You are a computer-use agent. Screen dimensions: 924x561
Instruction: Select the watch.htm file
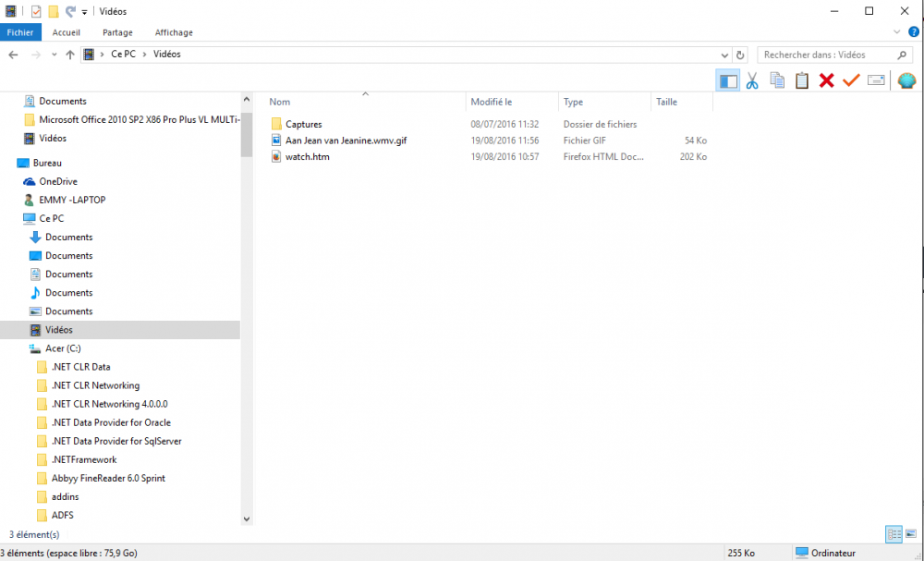307,157
